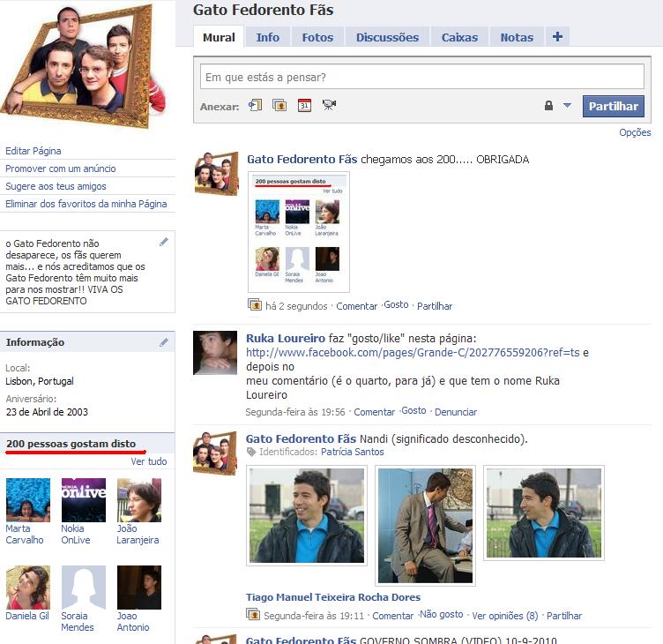
Task: Open Marta Carvalho's profile thumbnail
Action: pos(28,500)
